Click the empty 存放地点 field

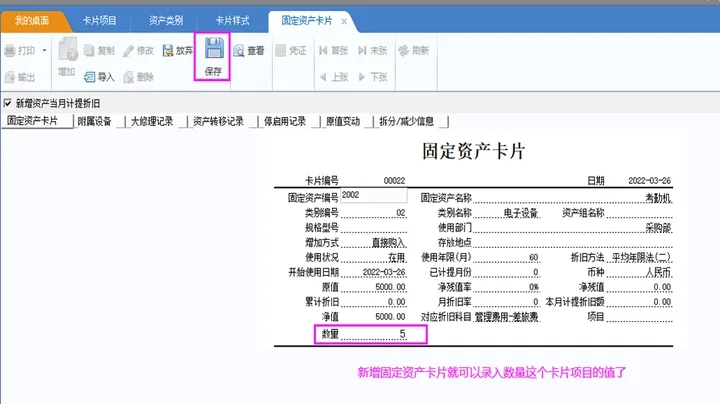click(x=572, y=242)
